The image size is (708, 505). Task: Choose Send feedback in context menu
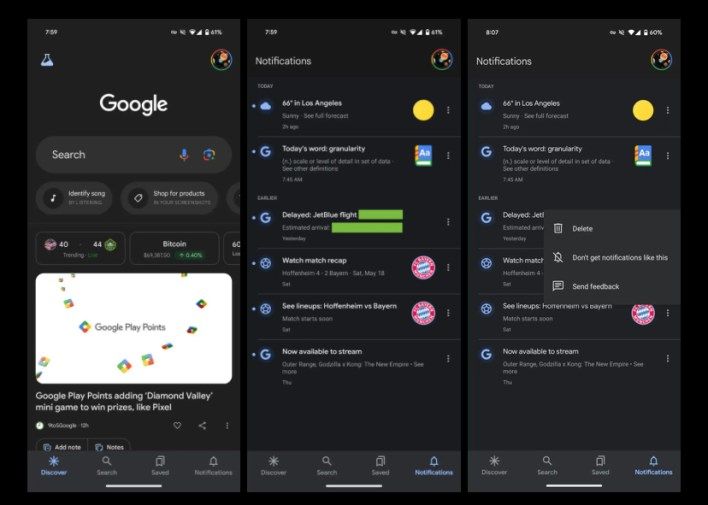click(612, 286)
